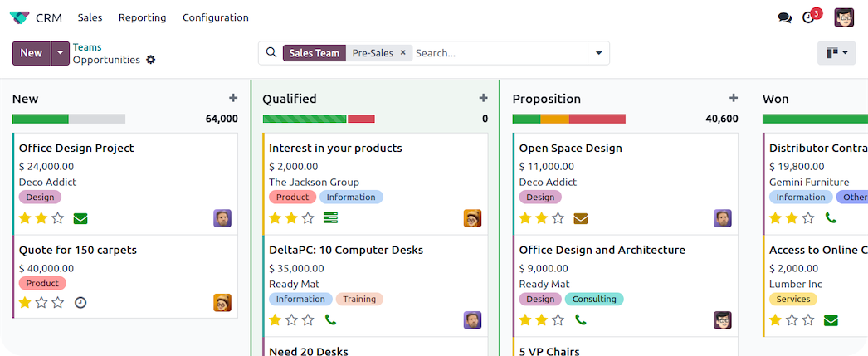Click the green segment of New progress bar
Image resolution: width=868 pixels, height=356 pixels.
[41, 119]
